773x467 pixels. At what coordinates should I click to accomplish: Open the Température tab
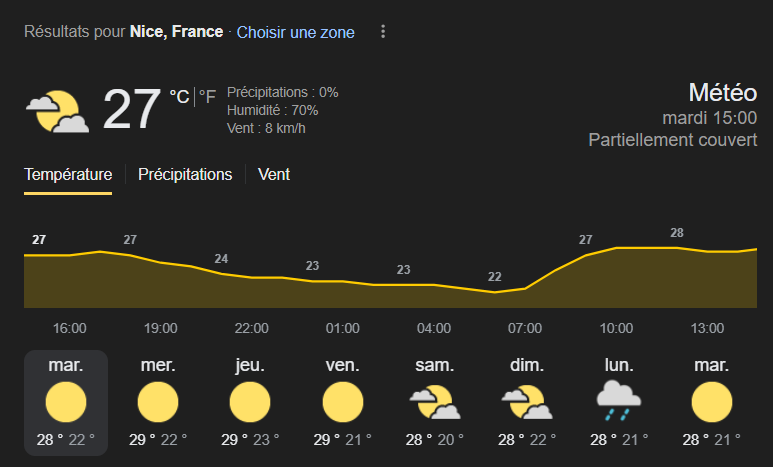point(68,174)
